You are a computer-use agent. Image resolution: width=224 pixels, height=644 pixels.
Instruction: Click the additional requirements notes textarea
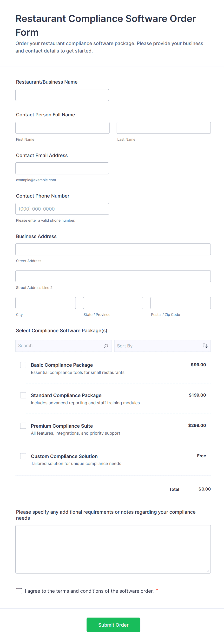[113, 549]
